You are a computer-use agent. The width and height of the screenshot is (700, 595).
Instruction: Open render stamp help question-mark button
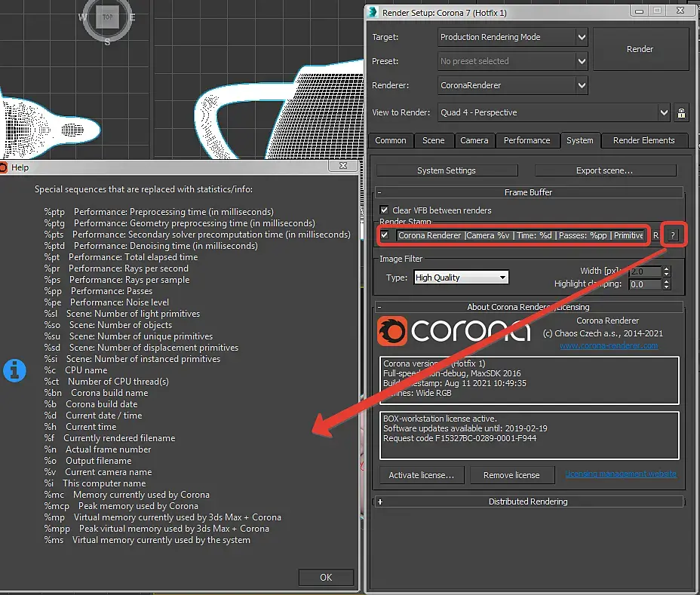pos(673,235)
